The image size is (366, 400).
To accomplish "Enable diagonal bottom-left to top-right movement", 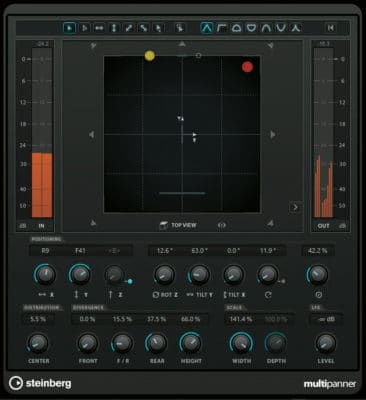I will [129, 28].
